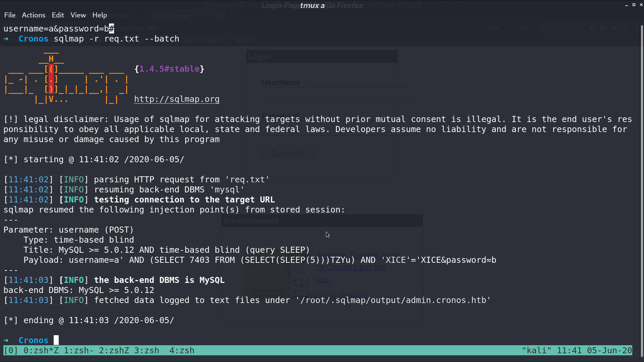Open the Edit menu

click(58, 15)
